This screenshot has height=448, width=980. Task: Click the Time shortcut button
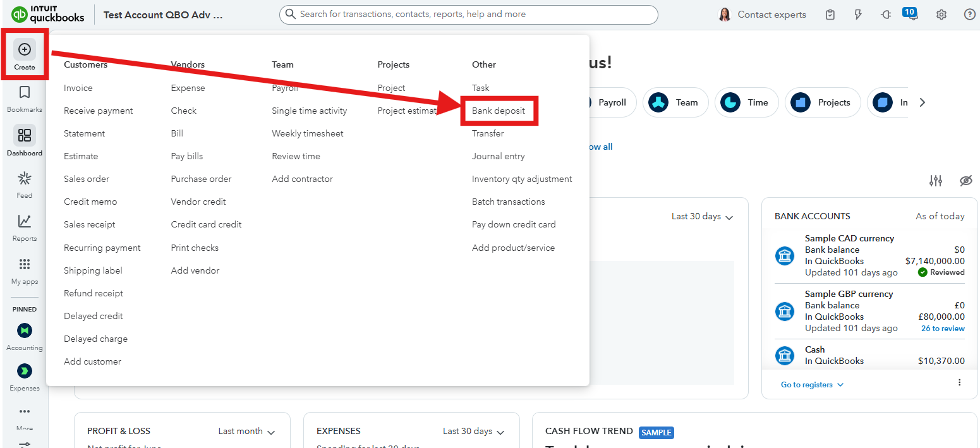746,102
